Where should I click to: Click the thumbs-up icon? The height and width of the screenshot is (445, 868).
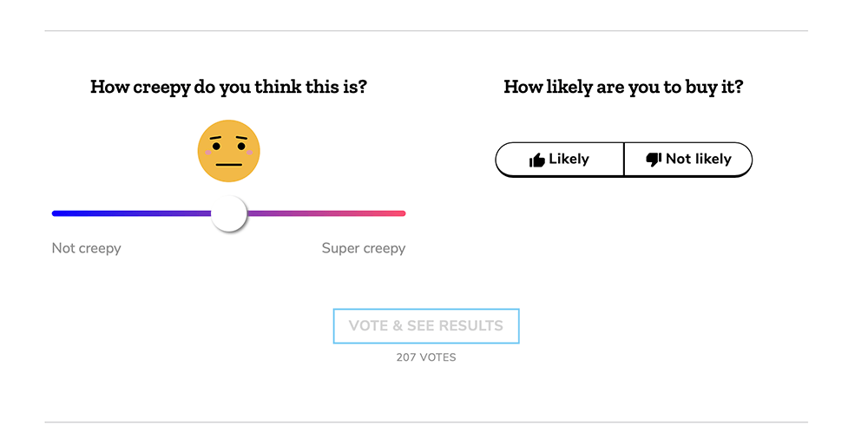click(x=537, y=160)
